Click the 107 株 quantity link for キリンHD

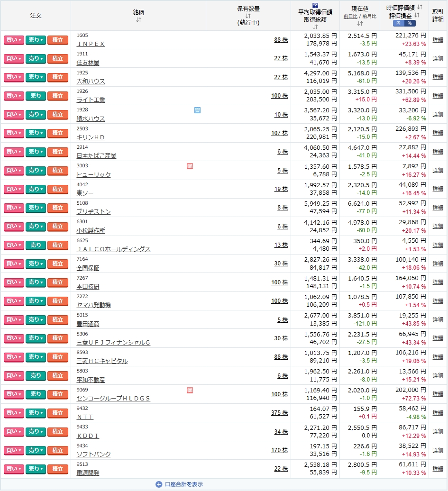pos(279,133)
